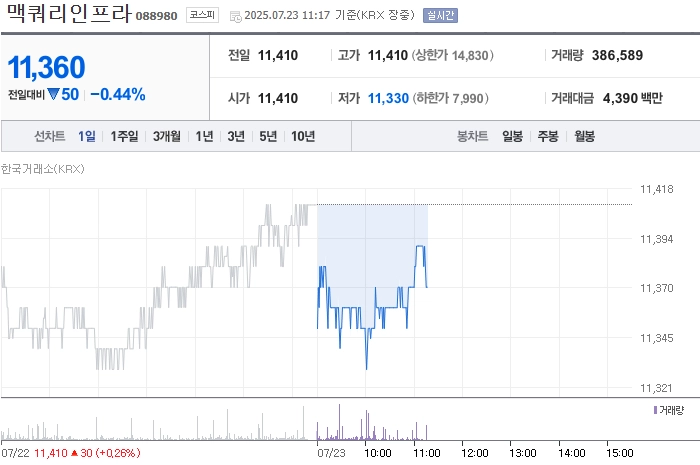Click the stock code 088980
700x465 pixels.
coord(156,16)
